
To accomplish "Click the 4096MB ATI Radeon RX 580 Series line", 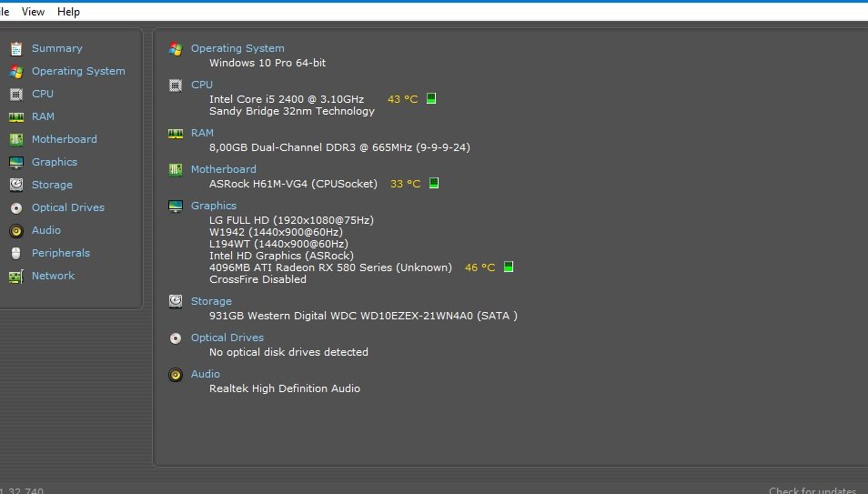I will point(330,267).
